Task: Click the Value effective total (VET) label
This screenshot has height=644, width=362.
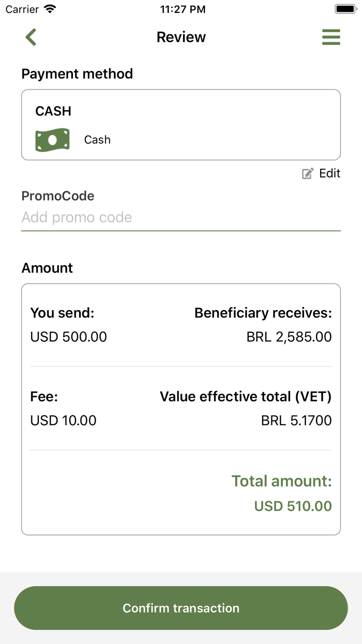Action: [x=246, y=397]
